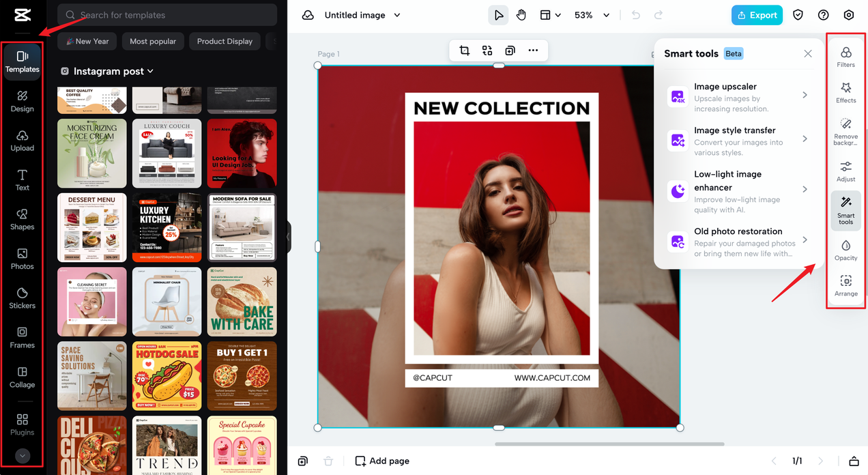Select the Text tool in sidebar
Viewport: 868px width, 475px height.
pos(22,180)
